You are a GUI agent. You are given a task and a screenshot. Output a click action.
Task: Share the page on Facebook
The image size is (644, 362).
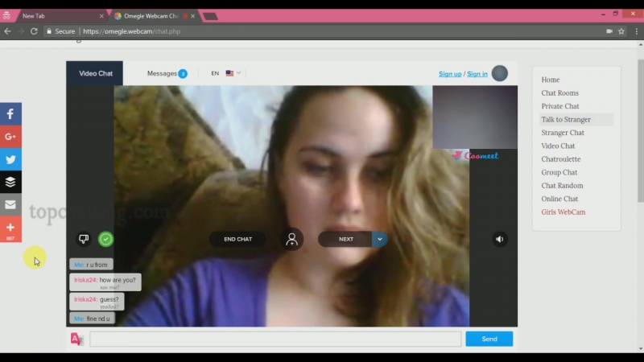point(10,113)
